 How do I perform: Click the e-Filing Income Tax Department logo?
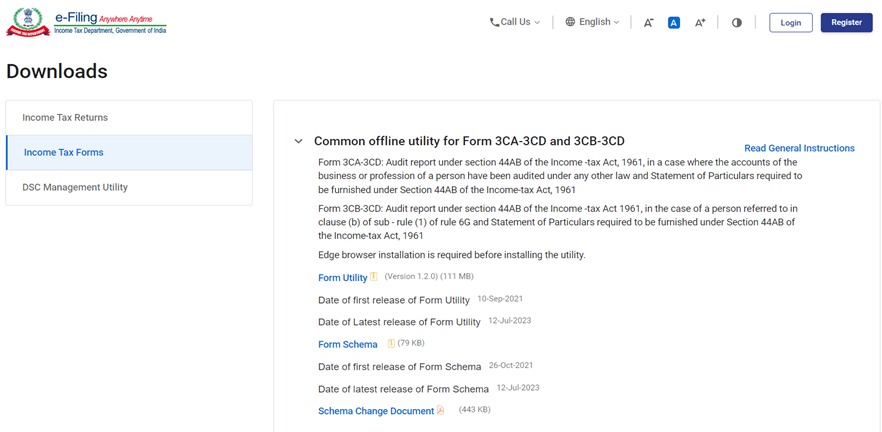pyautogui.click(x=86, y=23)
